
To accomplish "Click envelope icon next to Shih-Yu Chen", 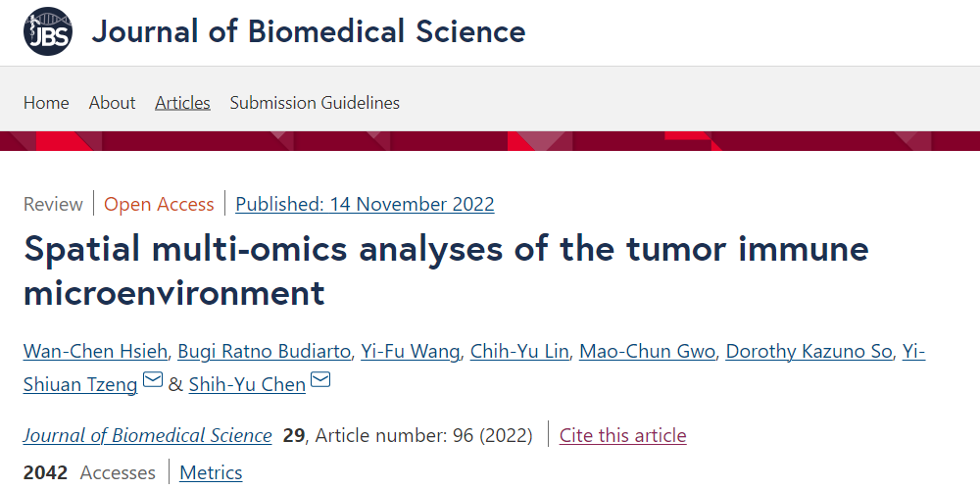I will [x=320, y=380].
